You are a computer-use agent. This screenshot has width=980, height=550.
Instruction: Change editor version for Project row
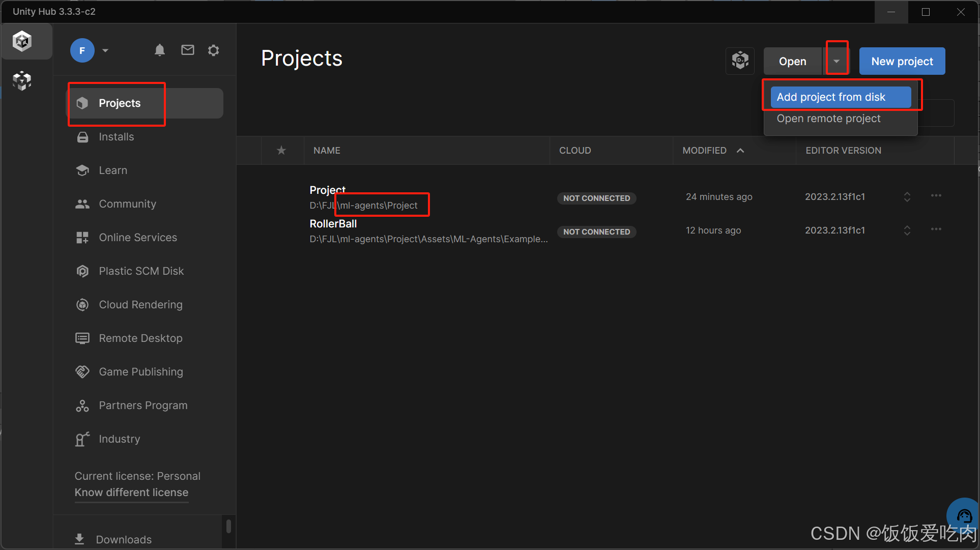tap(907, 197)
